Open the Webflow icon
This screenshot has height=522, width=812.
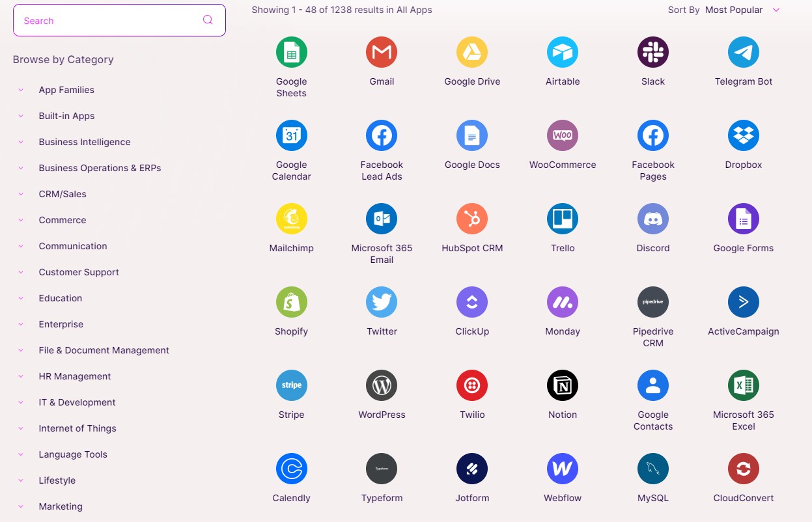tap(563, 469)
